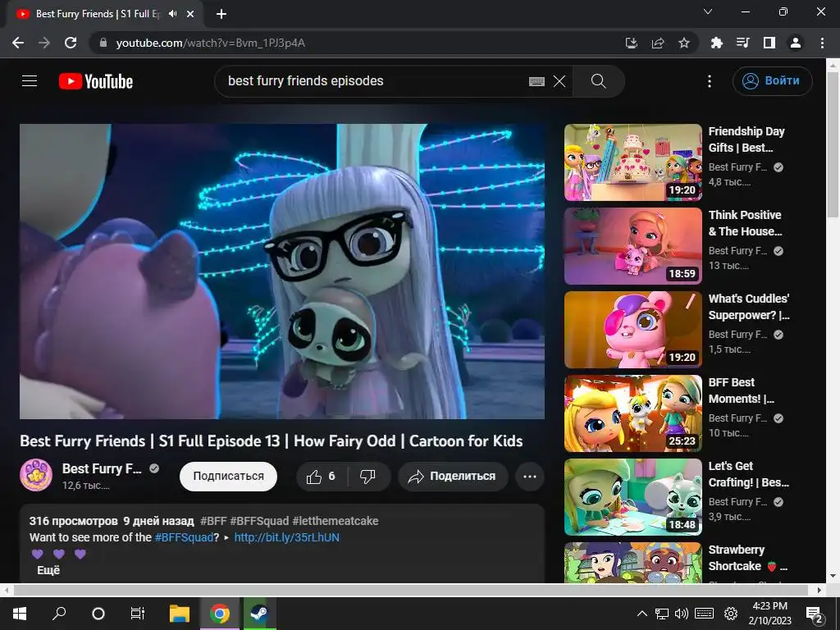Open the #BFFSquad hashtag in description text
This screenshot has width=840, height=630.
[184, 537]
